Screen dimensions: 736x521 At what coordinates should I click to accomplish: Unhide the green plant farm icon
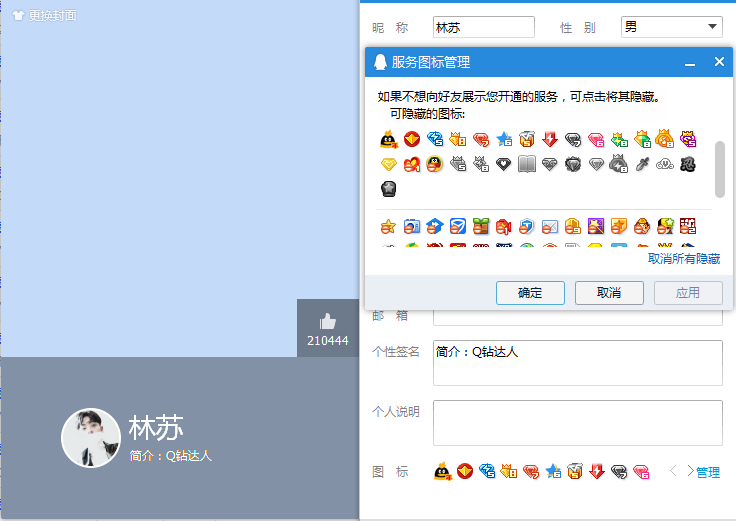[x=481, y=227]
